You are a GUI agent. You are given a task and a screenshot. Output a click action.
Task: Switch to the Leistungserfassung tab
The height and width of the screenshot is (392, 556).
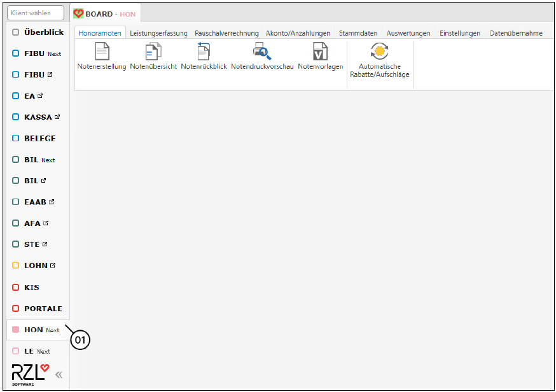pyautogui.click(x=158, y=33)
